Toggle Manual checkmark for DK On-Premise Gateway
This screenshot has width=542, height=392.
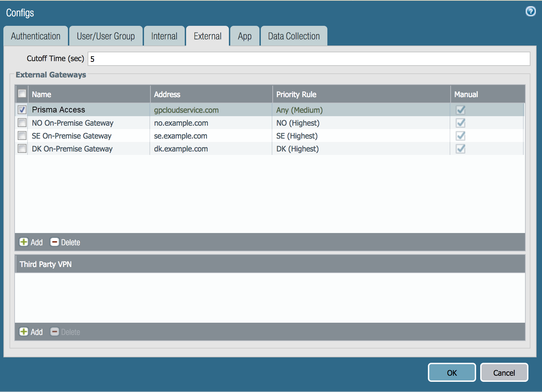(x=460, y=148)
